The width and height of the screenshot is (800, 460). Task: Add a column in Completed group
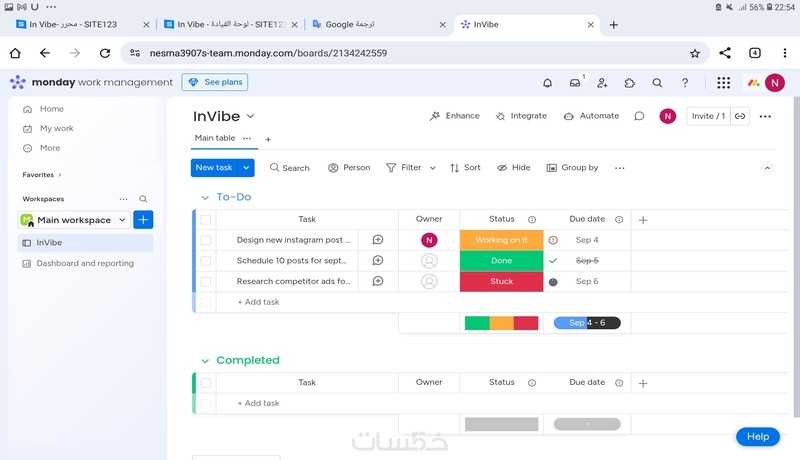pyautogui.click(x=643, y=383)
